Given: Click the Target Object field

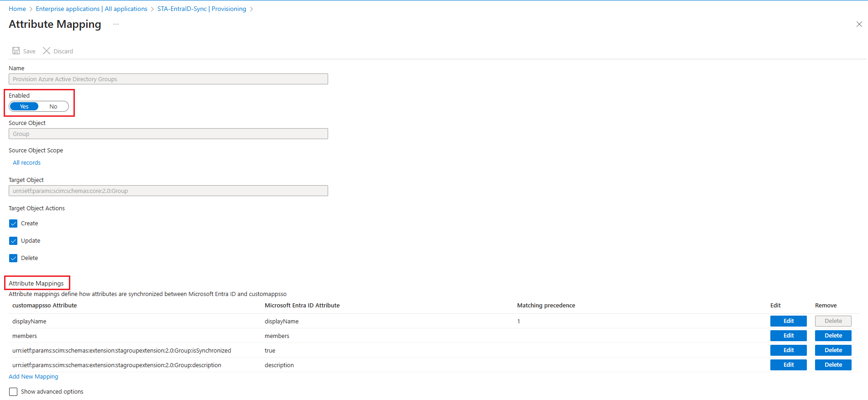Looking at the screenshot, I should pyautogui.click(x=168, y=191).
